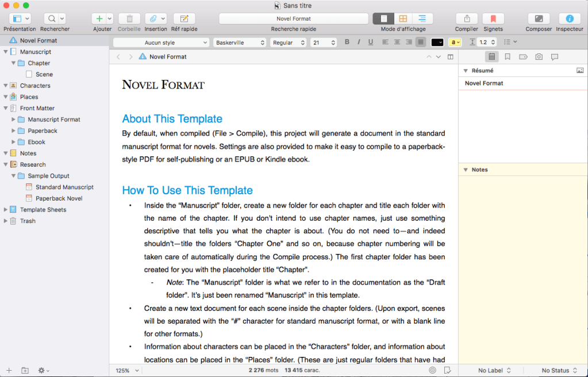Expand the Manuscript Format folder

point(13,120)
